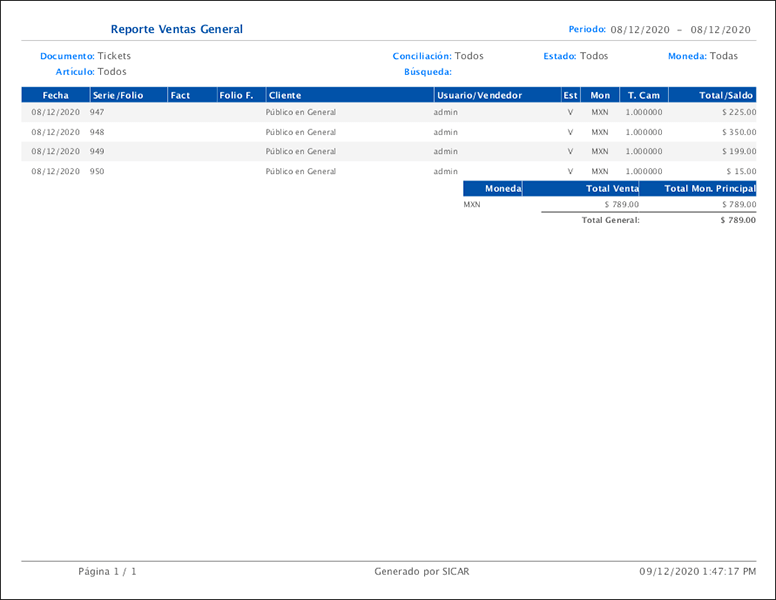
Task: Click the Reporte Ventas General title
Action: click(176, 30)
